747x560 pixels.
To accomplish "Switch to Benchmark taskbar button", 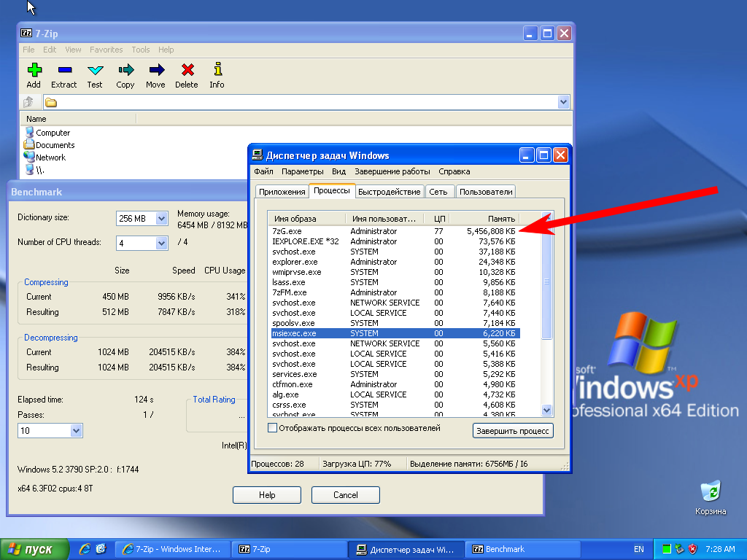I will tap(523, 549).
